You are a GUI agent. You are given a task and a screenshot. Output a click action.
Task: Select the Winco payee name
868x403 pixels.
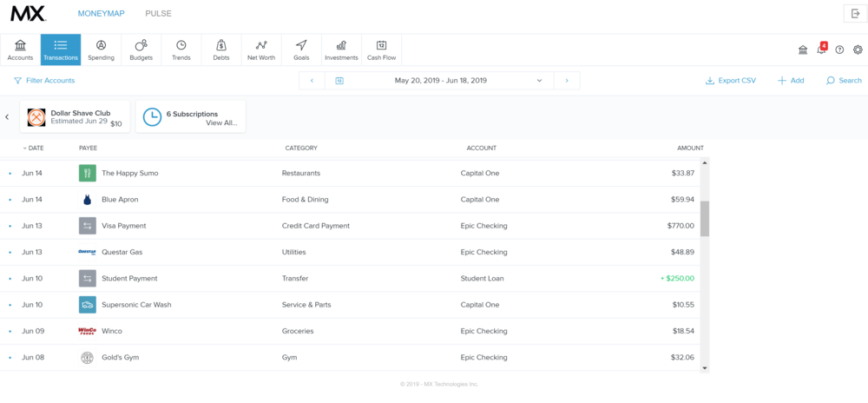pyautogui.click(x=112, y=331)
